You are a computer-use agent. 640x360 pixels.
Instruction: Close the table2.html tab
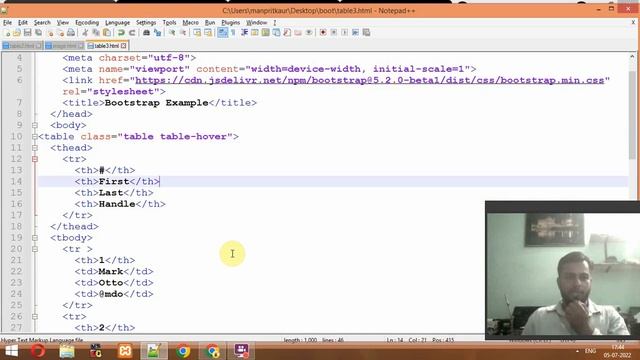(x=38, y=46)
